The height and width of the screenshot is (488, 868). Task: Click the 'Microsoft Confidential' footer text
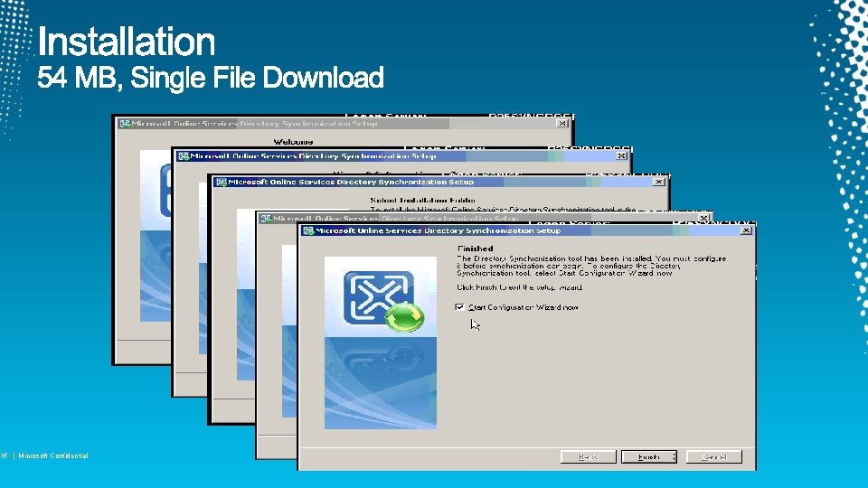53,455
